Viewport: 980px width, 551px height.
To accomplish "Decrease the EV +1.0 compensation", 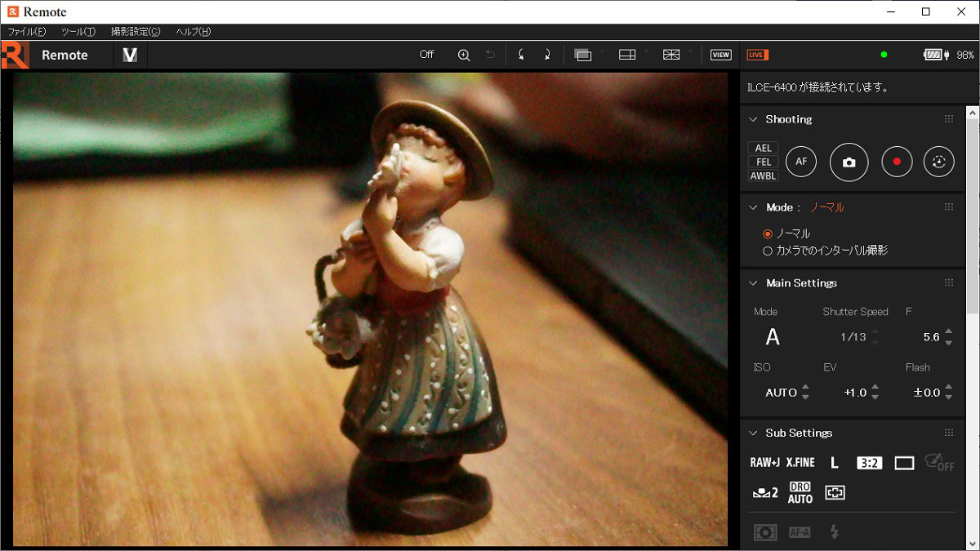I will coord(875,398).
